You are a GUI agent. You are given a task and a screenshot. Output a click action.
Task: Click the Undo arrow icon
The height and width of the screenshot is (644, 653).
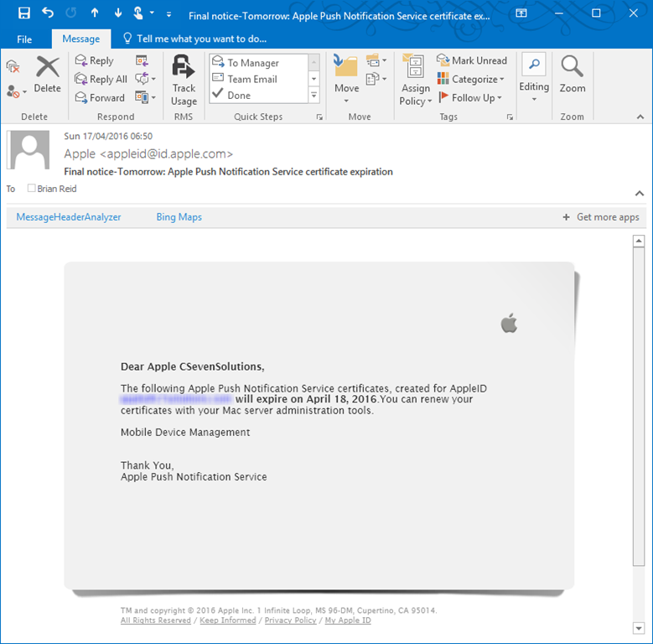pos(48,13)
